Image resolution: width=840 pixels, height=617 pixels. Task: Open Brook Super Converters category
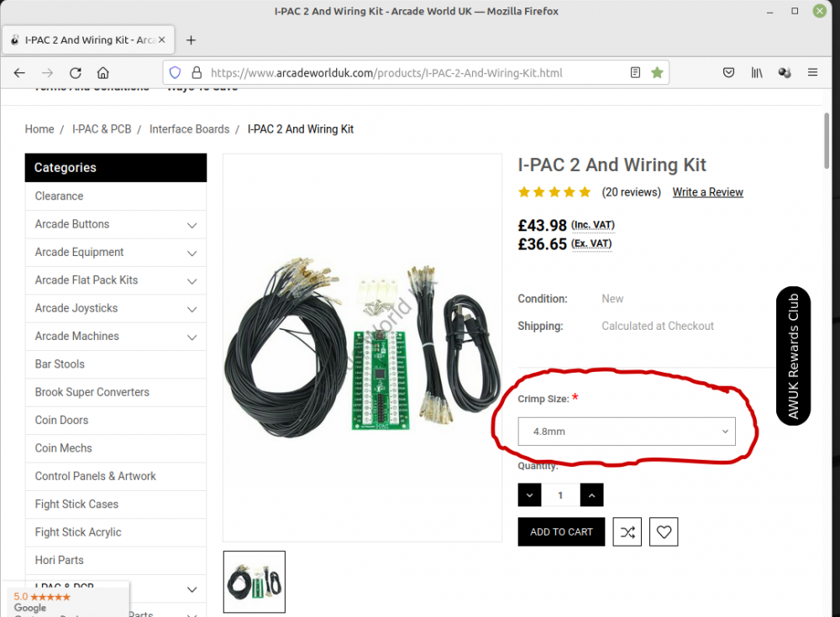pos(92,392)
